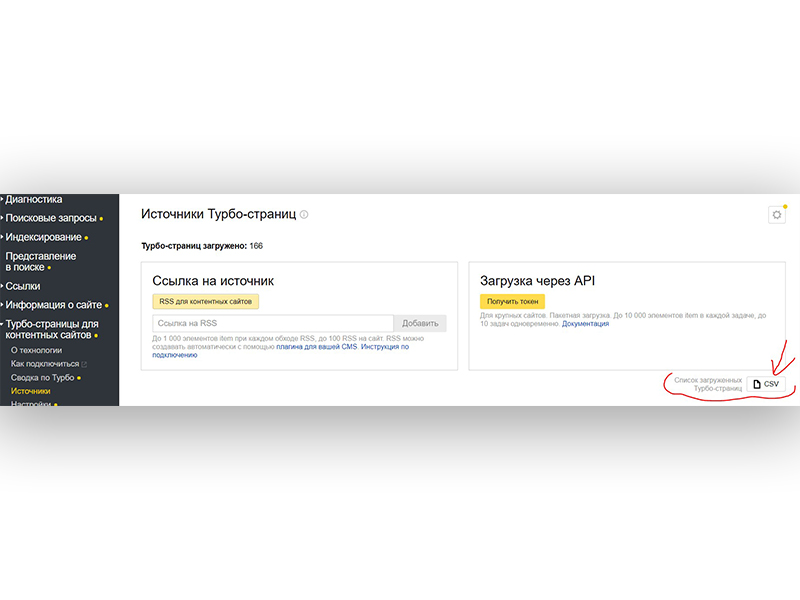Focus the Ссылка на RSS input field
This screenshot has height=600, width=800.
(x=273, y=323)
